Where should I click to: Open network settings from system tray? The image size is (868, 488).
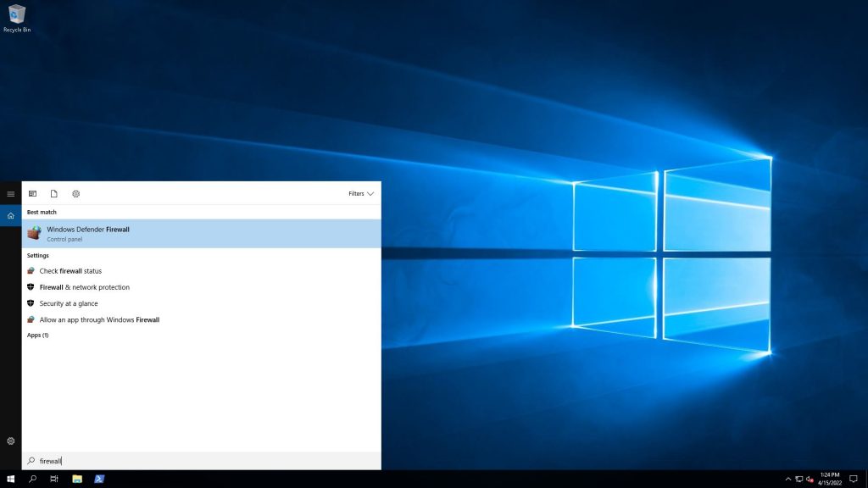800,478
